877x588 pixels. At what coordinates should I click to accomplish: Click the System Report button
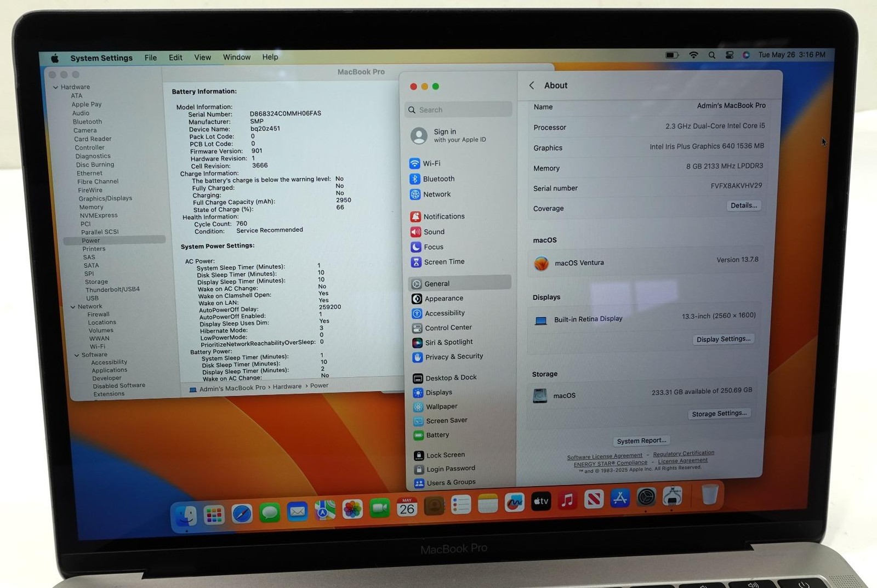(x=641, y=441)
